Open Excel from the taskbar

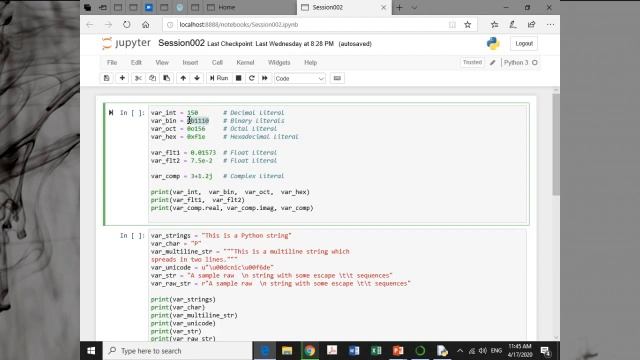(x=376, y=351)
